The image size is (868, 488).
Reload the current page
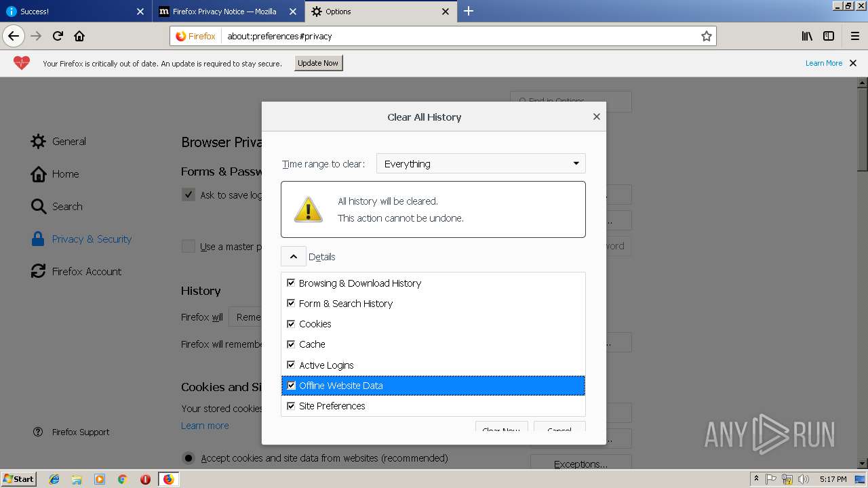pyautogui.click(x=58, y=36)
